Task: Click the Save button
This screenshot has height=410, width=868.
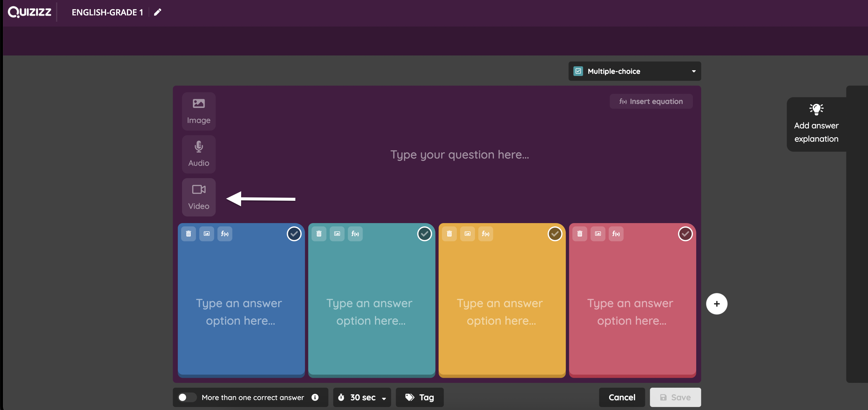Action: pyautogui.click(x=675, y=397)
